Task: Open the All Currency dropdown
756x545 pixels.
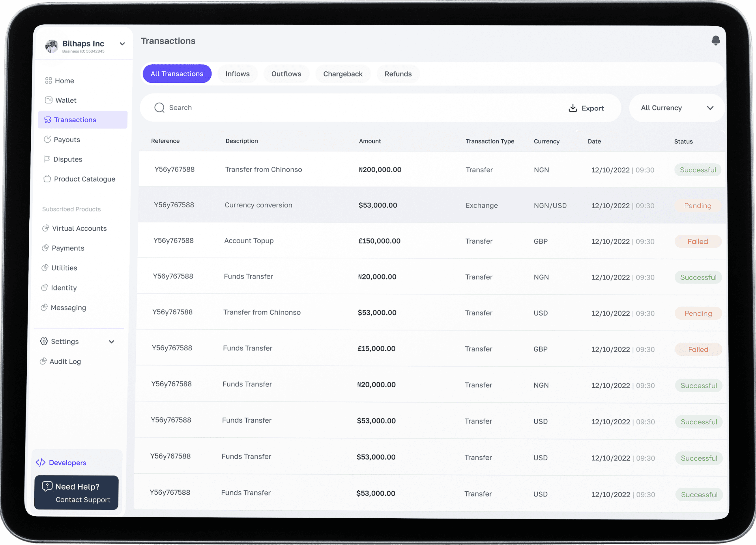Action: [676, 108]
